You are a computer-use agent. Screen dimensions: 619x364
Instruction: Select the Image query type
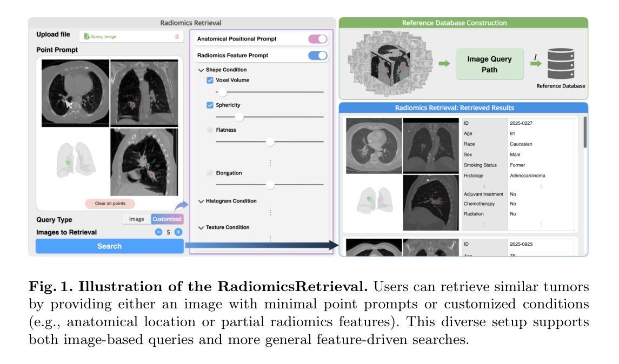137,219
